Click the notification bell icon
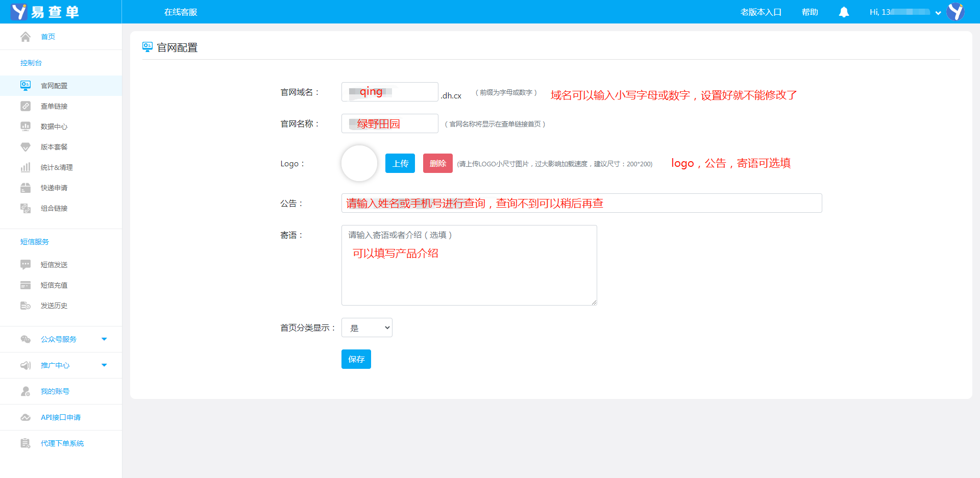The image size is (980, 478). (844, 12)
